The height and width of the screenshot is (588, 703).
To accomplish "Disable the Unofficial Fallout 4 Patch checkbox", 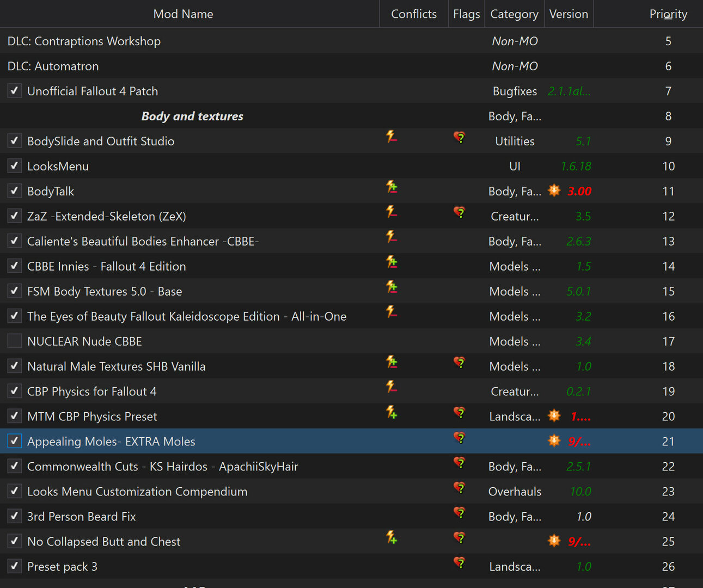I will [x=15, y=90].
